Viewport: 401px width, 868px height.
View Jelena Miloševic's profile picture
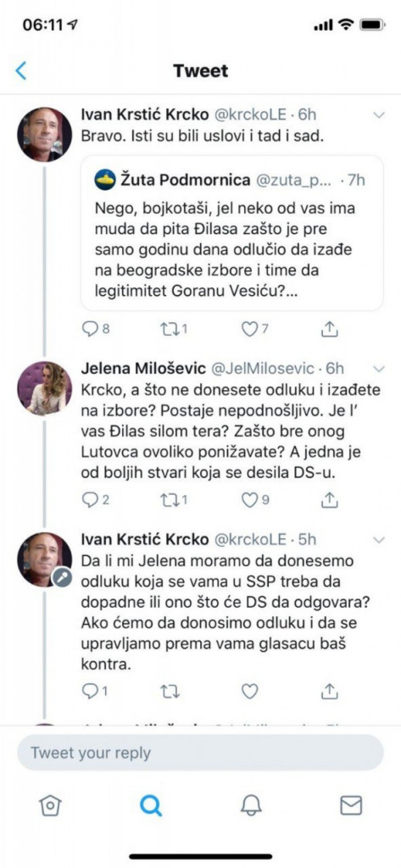pyautogui.click(x=45, y=389)
